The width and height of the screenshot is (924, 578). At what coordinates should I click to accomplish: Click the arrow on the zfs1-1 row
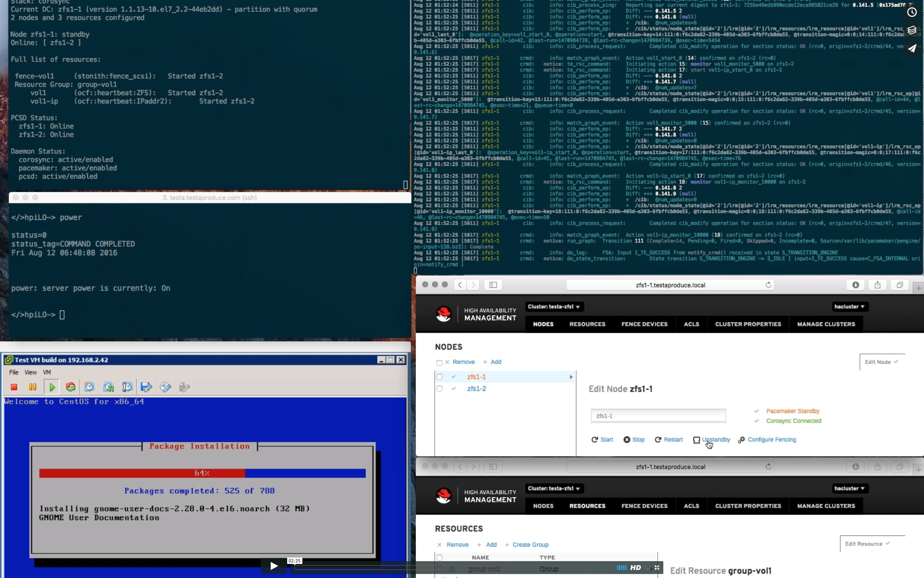click(x=571, y=377)
